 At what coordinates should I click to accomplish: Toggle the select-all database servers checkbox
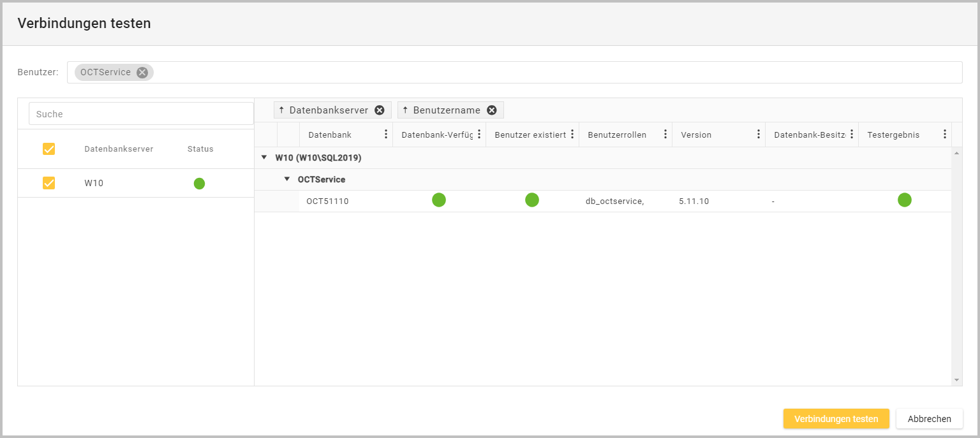48,149
